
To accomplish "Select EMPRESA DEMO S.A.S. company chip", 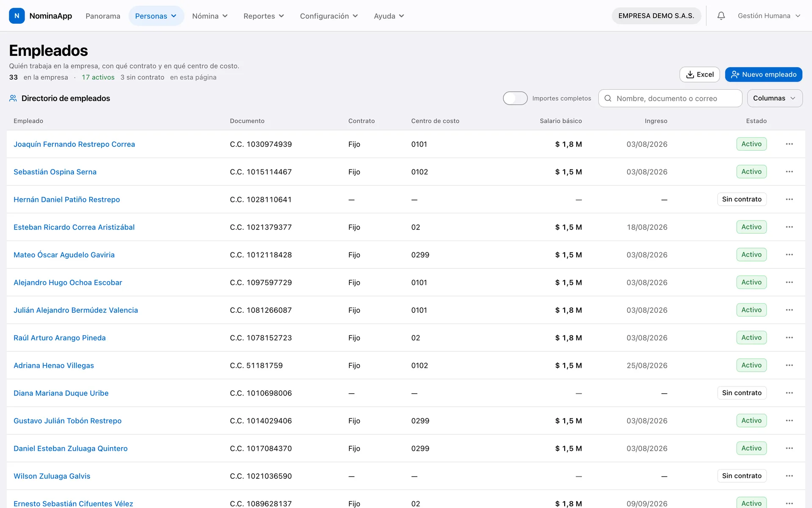I will 656,16.
